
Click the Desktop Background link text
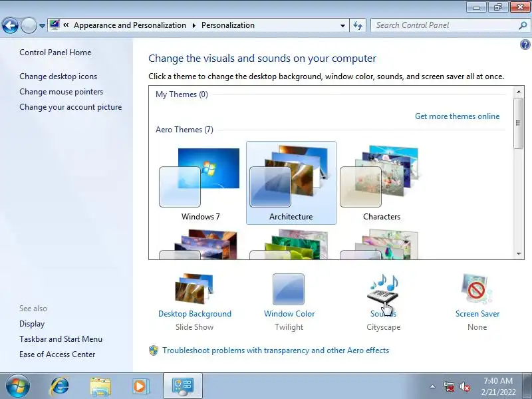tap(195, 314)
